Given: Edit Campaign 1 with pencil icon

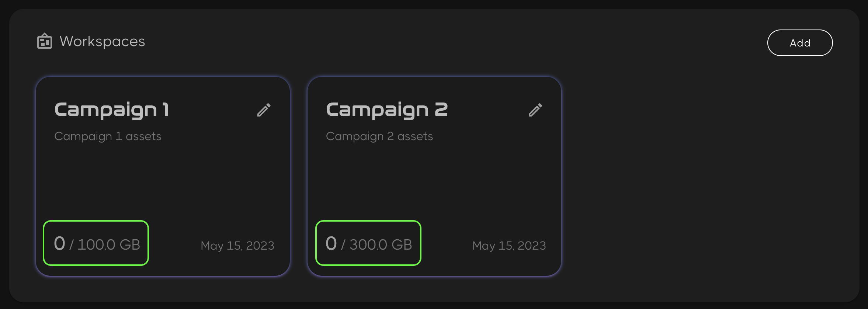Looking at the screenshot, I should point(264,110).
